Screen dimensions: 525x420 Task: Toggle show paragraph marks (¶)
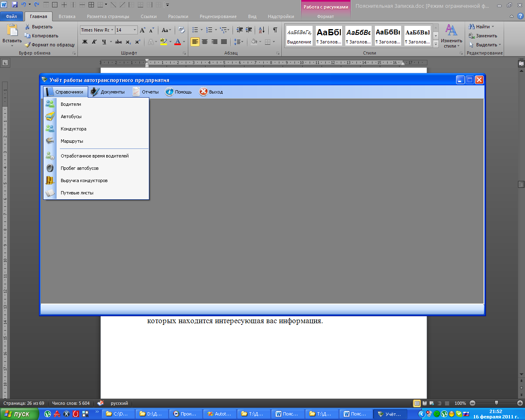[275, 30]
